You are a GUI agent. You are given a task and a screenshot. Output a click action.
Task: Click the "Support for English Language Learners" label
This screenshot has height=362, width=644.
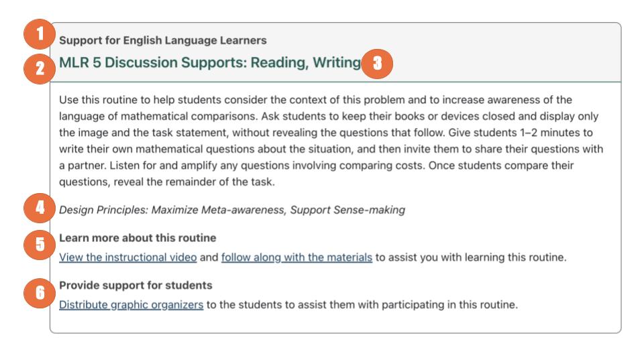pyautogui.click(x=163, y=41)
